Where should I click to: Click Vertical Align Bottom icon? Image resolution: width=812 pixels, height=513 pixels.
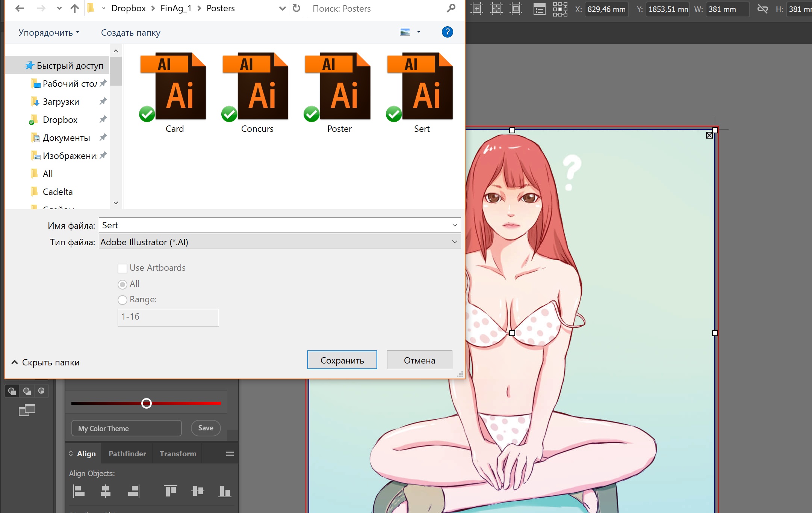(224, 491)
